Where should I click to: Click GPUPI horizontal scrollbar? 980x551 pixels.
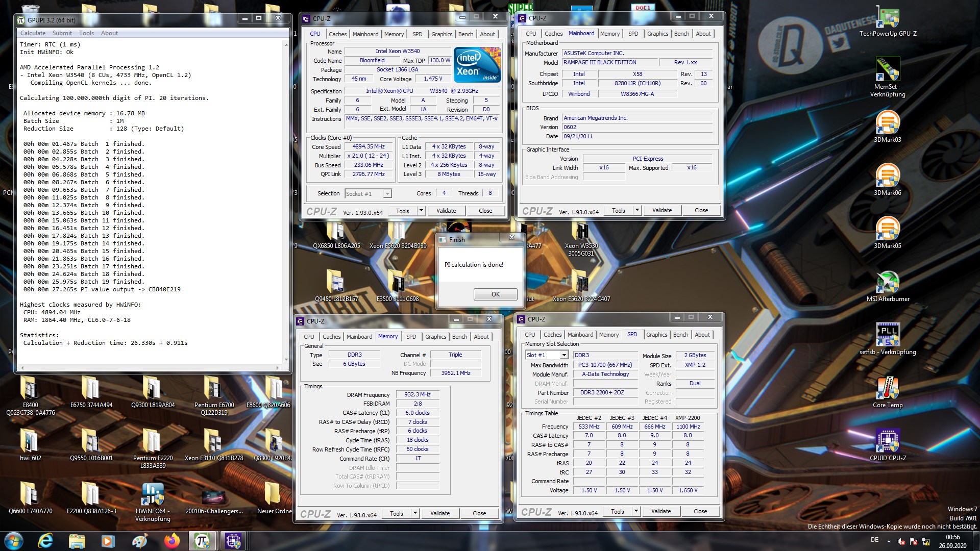pos(150,367)
